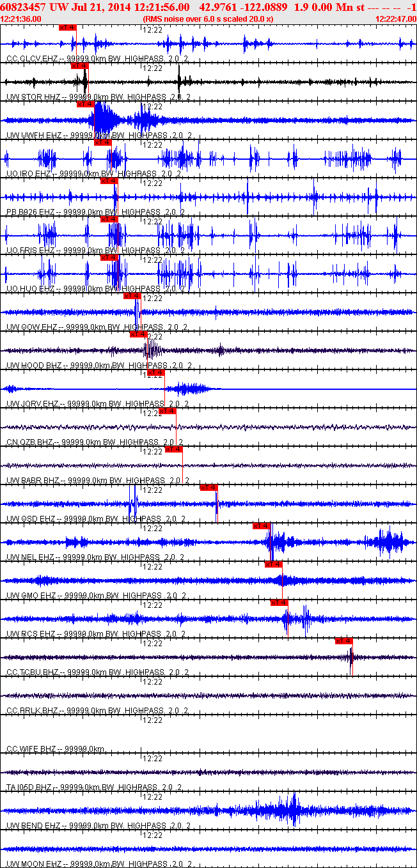
Task: Click the red pick marker on the UW.OSD trace
Action: 209,488
